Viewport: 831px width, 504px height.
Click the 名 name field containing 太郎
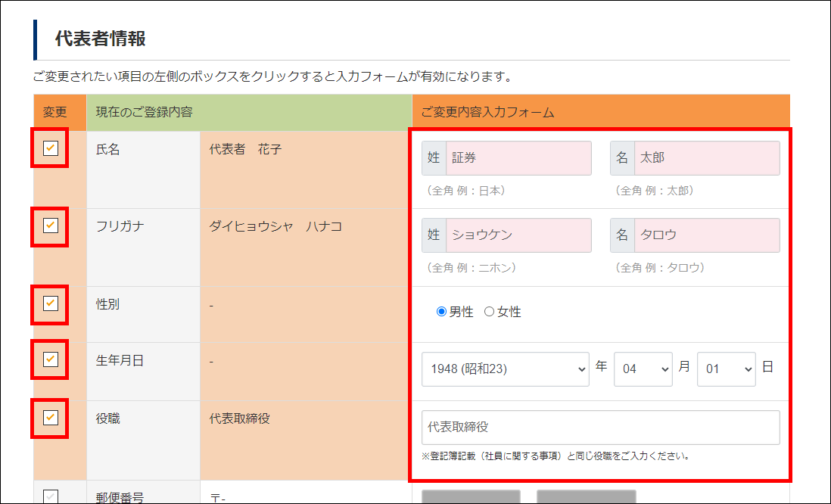click(706, 158)
